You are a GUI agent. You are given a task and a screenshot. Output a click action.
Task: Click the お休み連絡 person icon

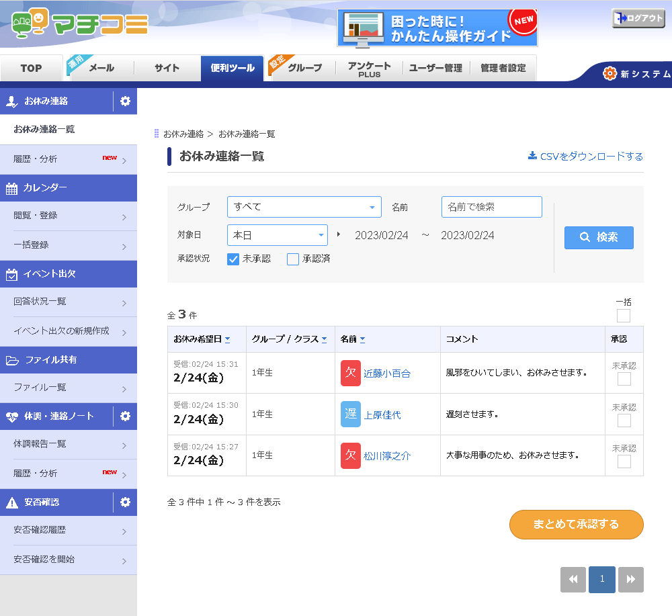click(12, 101)
